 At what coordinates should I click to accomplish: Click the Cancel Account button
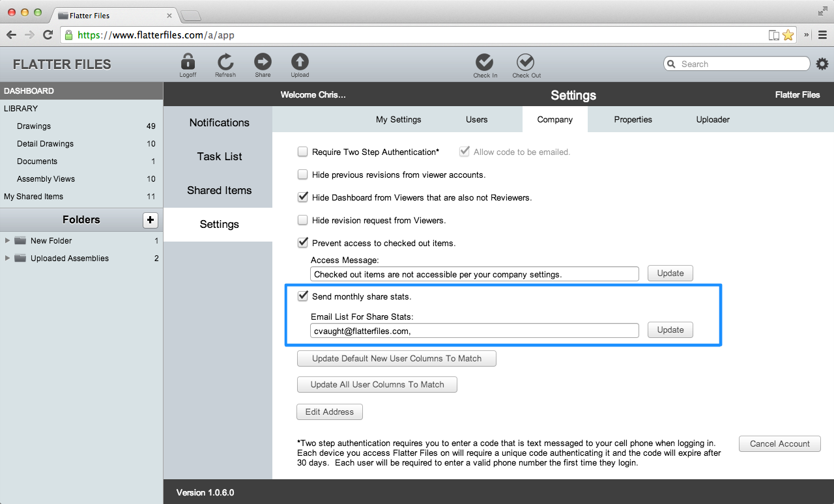point(780,444)
